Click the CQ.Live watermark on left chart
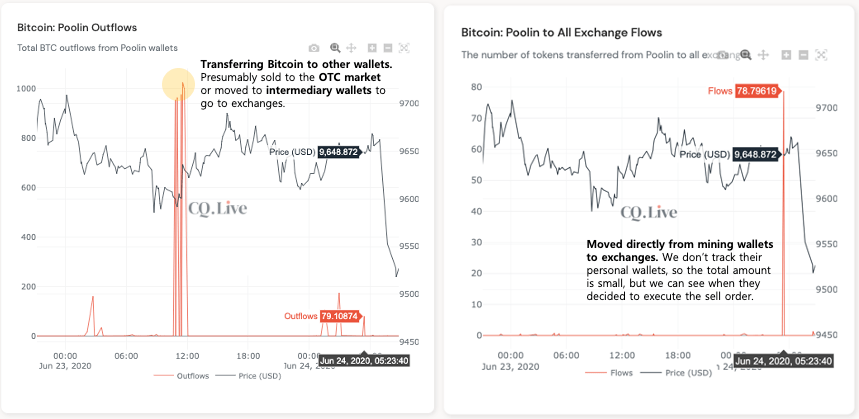This screenshot has height=419, width=859. (x=216, y=208)
